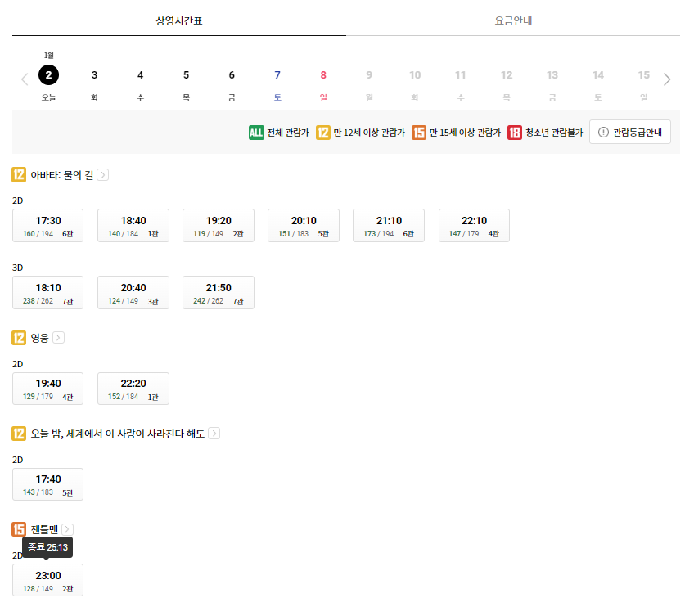Select Avatar 3D 21:50 showing in 7관
The image size is (694, 616).
(219, 293)
